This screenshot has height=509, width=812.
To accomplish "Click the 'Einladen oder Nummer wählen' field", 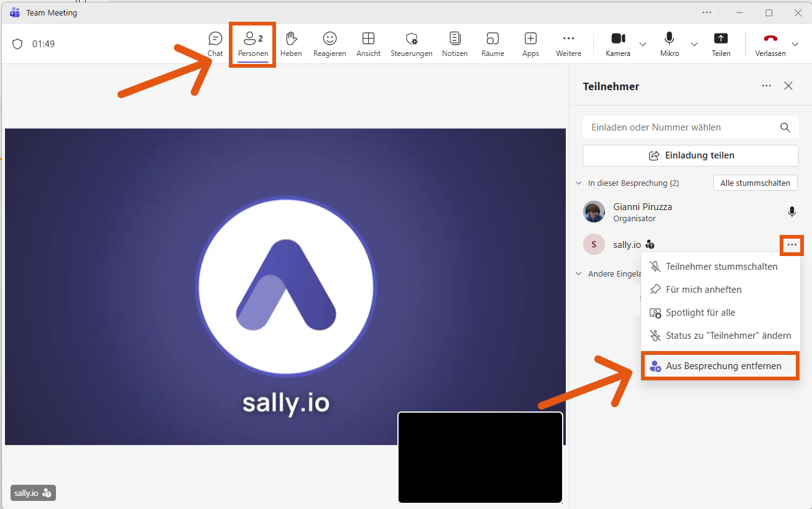I will (x=681, y=127).
